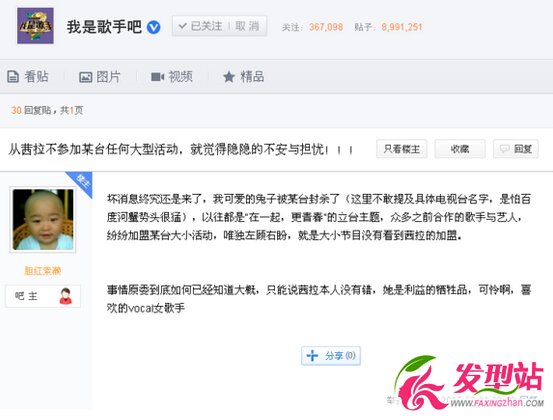Click the 分享 share plus button

331,356
